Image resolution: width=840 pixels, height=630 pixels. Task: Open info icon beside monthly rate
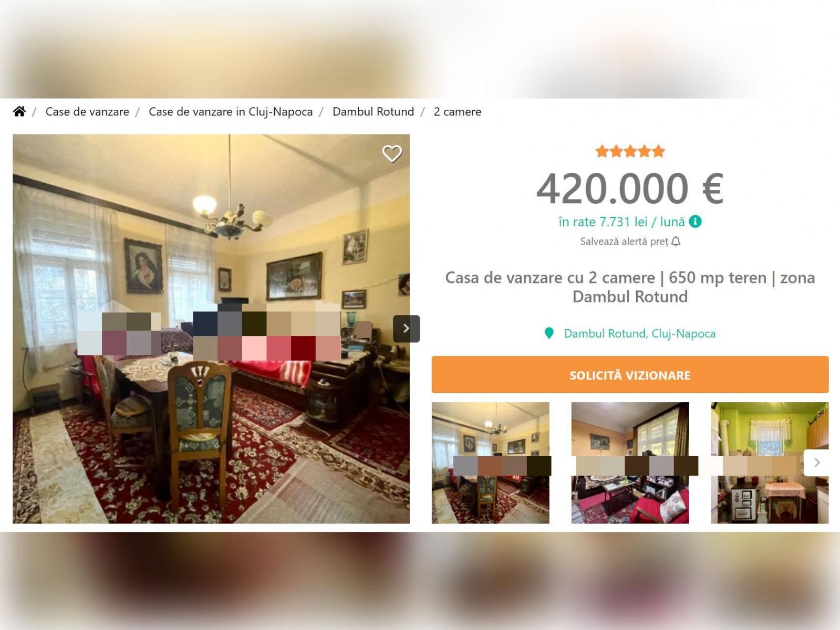[696, 222]
